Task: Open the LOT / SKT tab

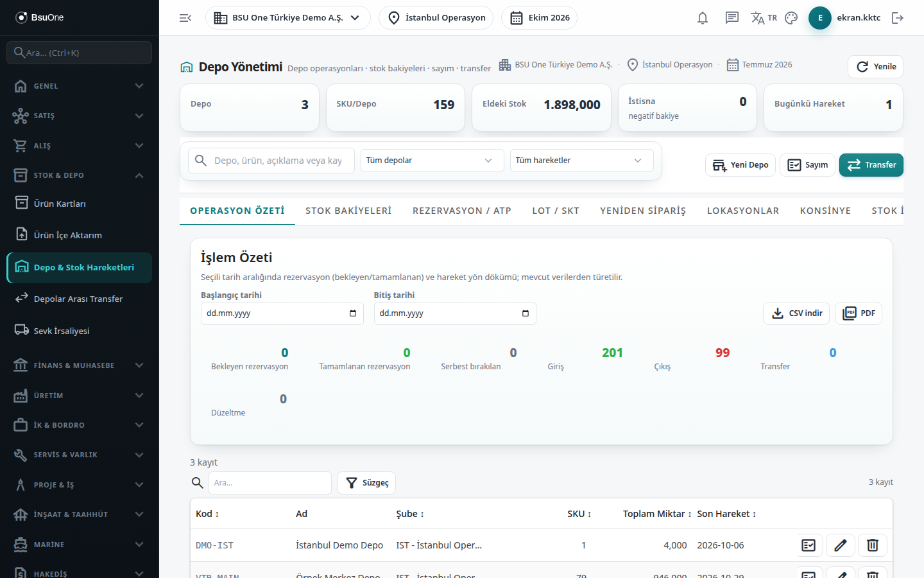Action: click(x=556, y=211)
